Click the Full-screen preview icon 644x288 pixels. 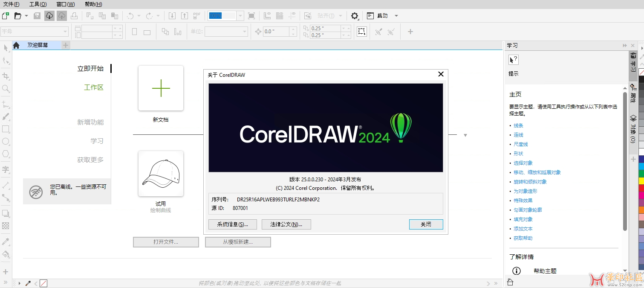point(251,16)
